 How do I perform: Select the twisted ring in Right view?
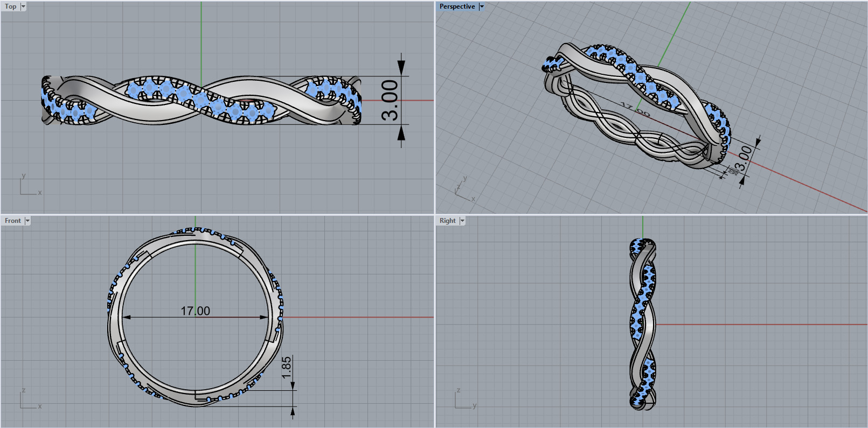[643, 324]
